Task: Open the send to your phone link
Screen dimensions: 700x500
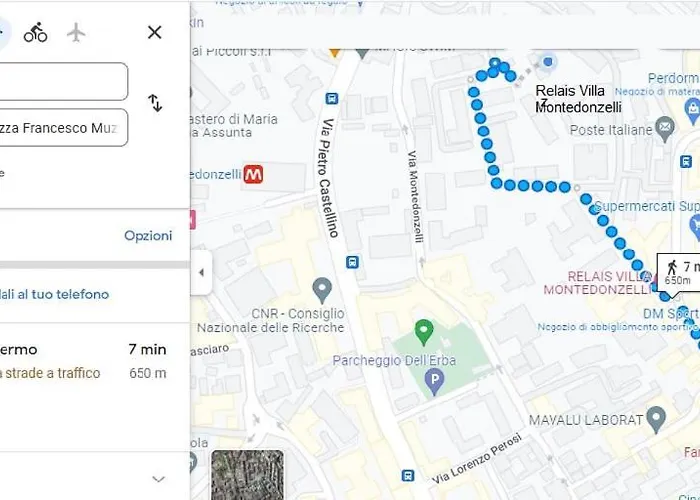Action: 54,294
